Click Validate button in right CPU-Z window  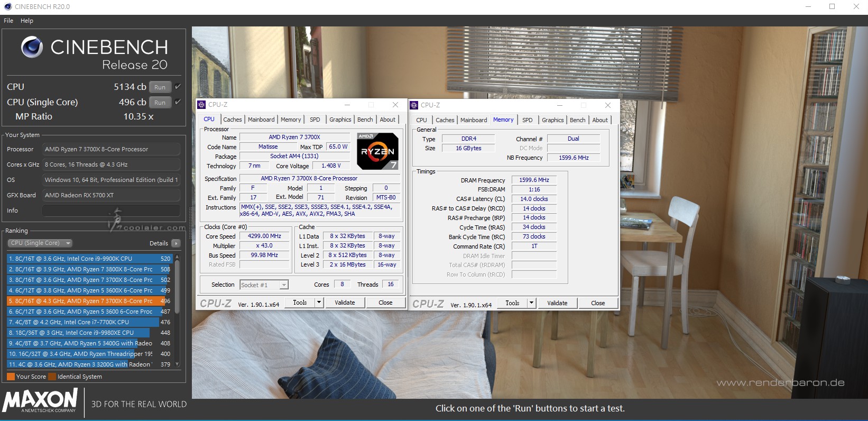557,303
